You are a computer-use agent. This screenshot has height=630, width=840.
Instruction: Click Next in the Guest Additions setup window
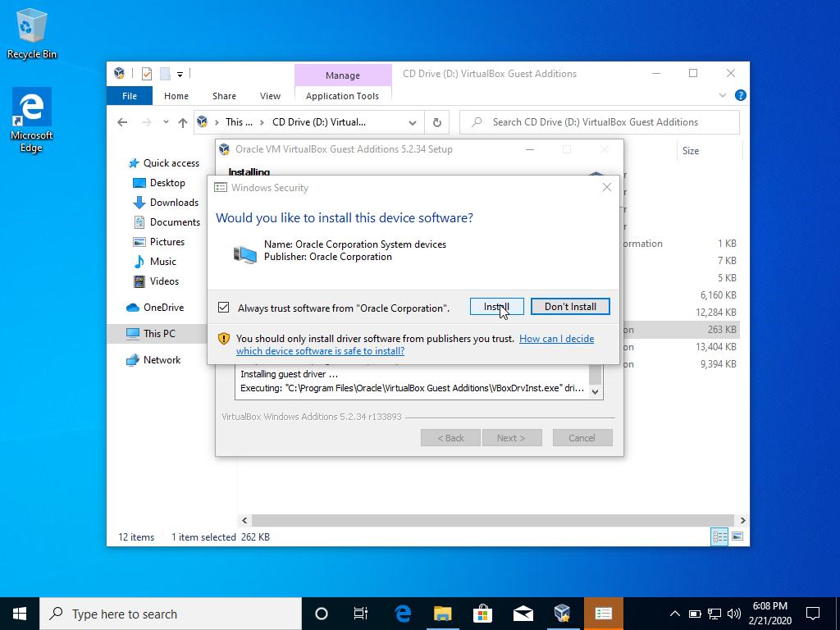coord(512,438)
